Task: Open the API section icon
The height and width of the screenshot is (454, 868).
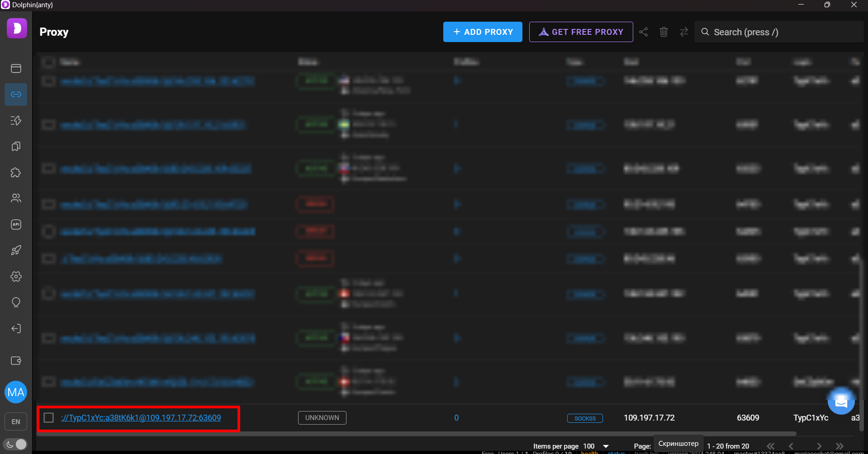Action: (16, 224)
